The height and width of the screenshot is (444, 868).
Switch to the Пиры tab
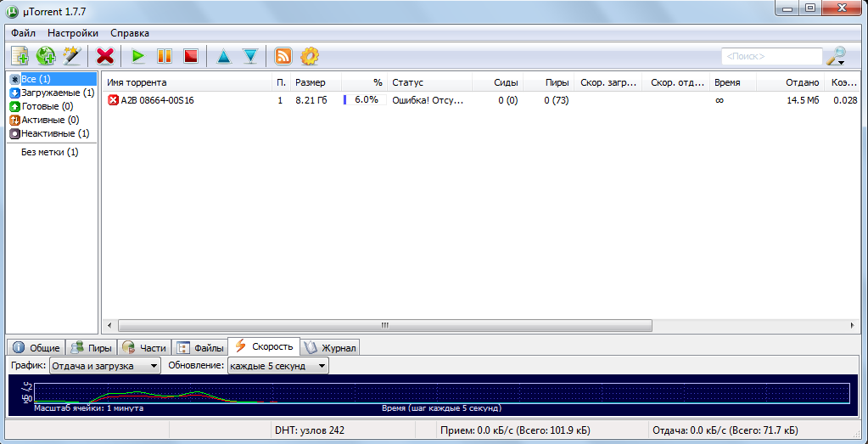point(91,348)
